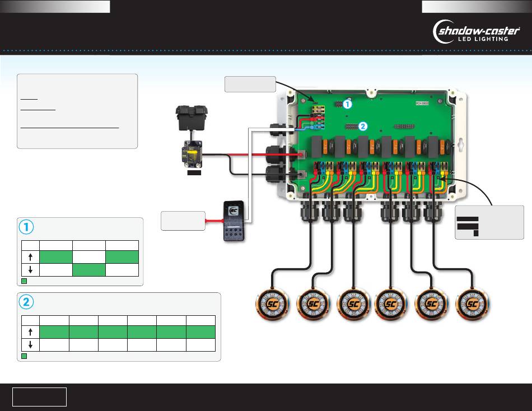Screen dimensions: 532x411
Task: Click circled number 2 on the circuit board
Action: click(x=363, y=126)
